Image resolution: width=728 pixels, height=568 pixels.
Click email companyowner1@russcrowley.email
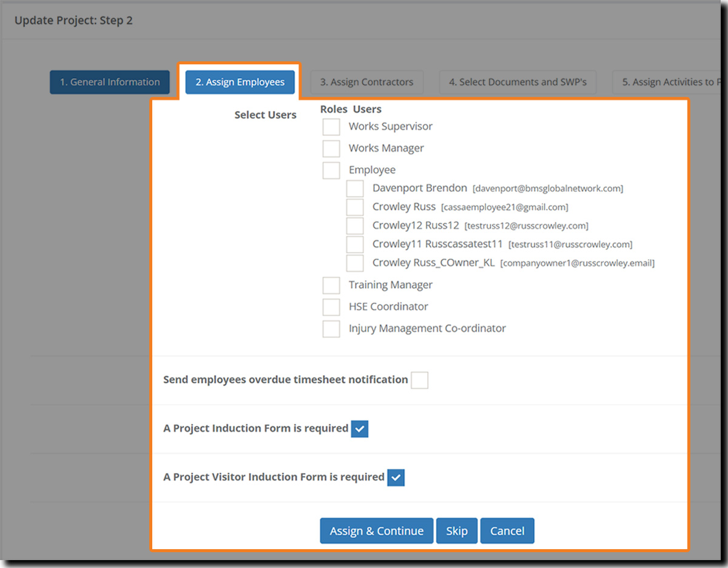(578, 263)
